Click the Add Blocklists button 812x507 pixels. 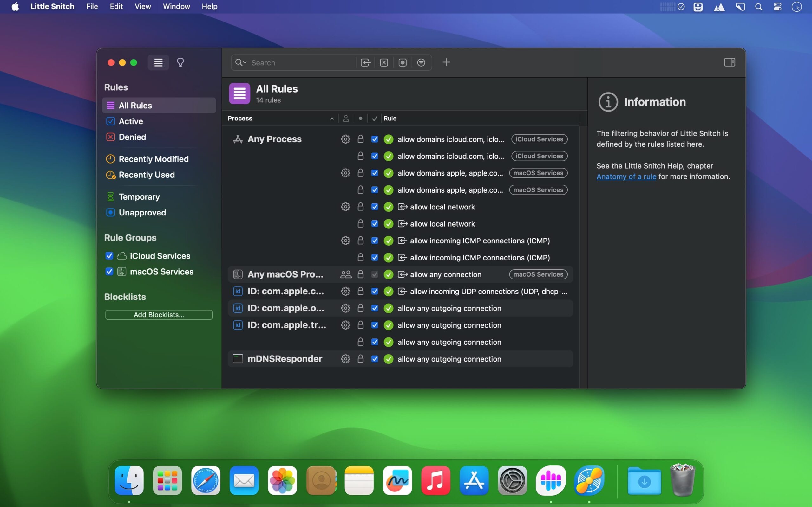tap(158, 315)
